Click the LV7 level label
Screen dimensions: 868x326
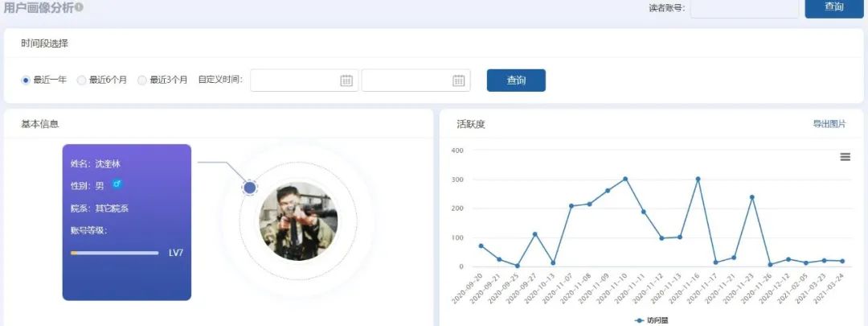tap(175, 253)
